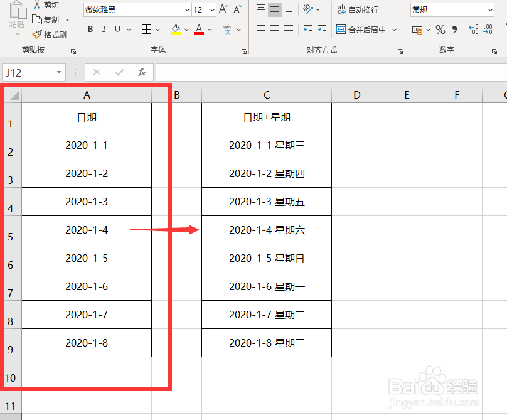Align text left icon
This screenshot has height=420, width=507.
261,30
